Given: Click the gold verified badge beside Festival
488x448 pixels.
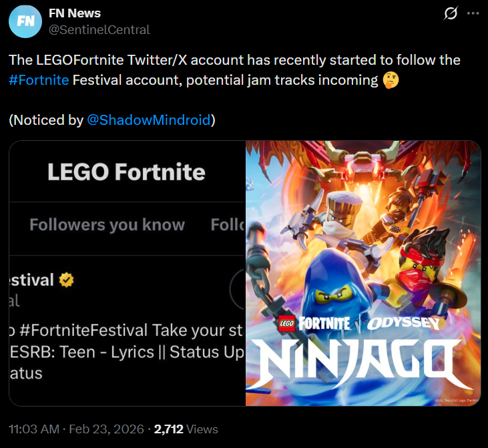Looking at the screenshot, I should click(x=66, y=280).
